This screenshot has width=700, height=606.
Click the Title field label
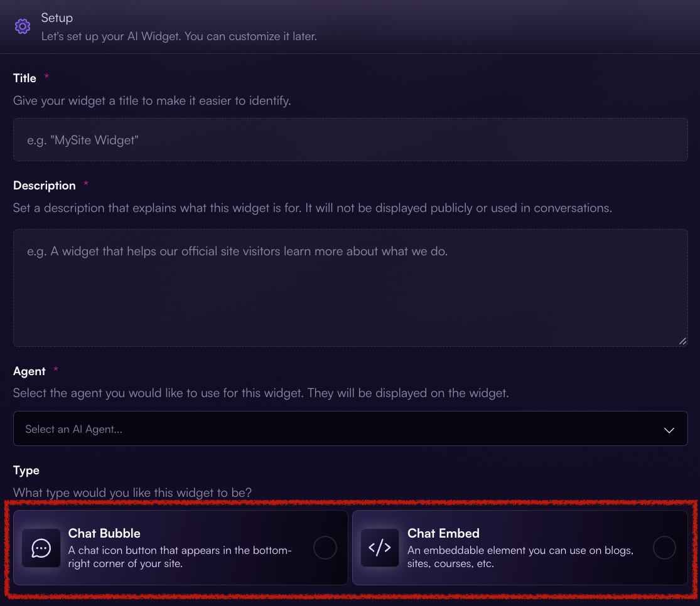[x=24, y=78]
